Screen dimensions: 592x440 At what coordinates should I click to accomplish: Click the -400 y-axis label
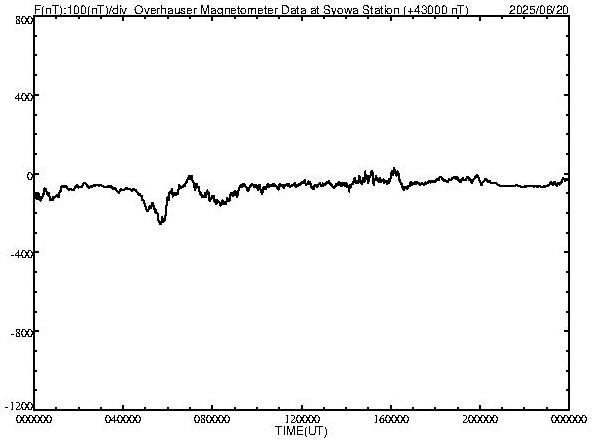point(22,254)
